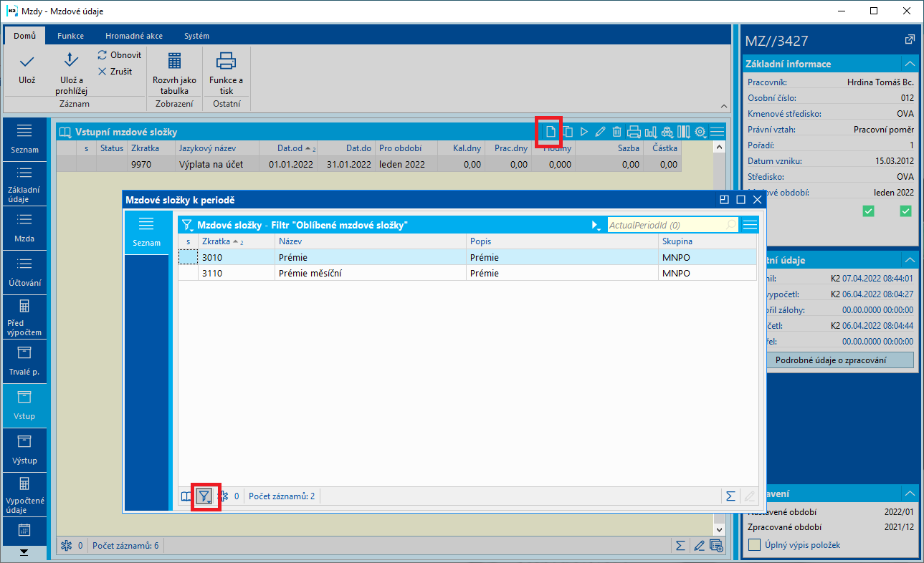Click the table-add icon in main status bar
Image resolution: width=924 pixels, height=563 pixels.
[x=716, y=546]
